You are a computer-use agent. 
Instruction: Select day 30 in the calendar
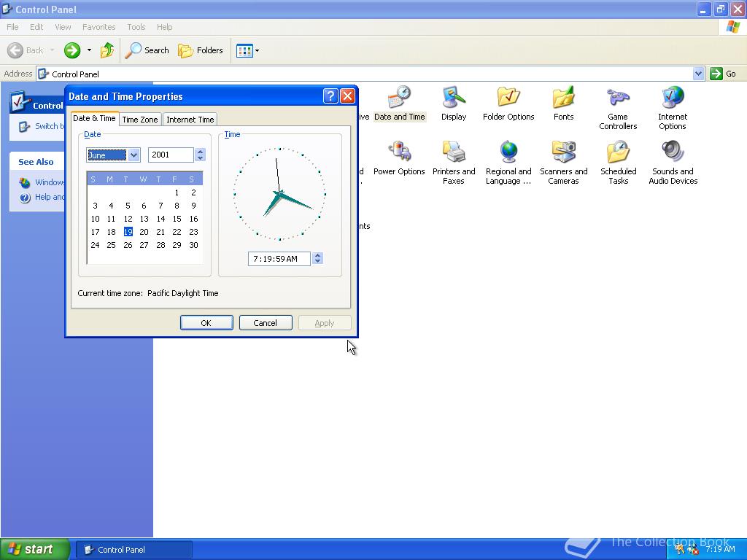pos(193,245)
